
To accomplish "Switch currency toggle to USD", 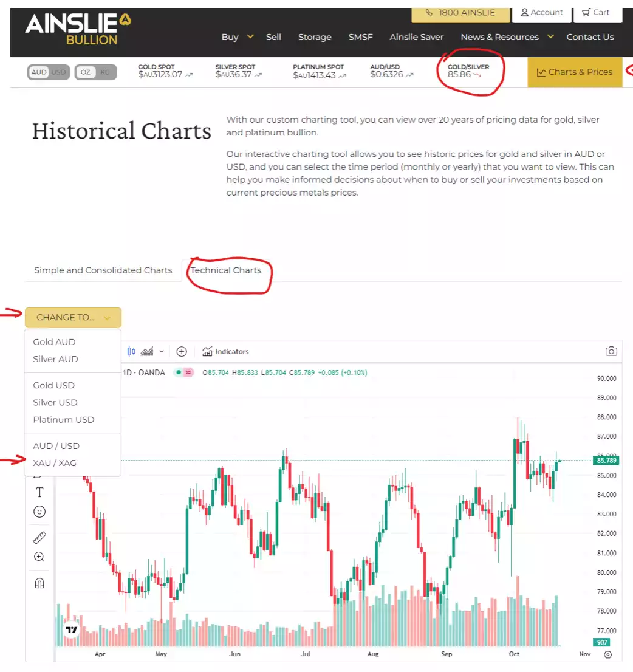I will [59, 72].
